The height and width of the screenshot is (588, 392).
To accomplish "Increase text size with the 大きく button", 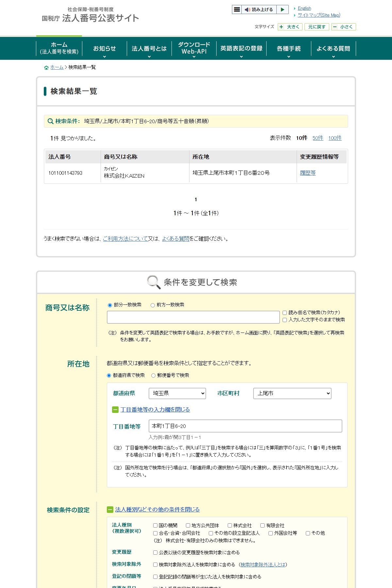I will coord(290,27).
